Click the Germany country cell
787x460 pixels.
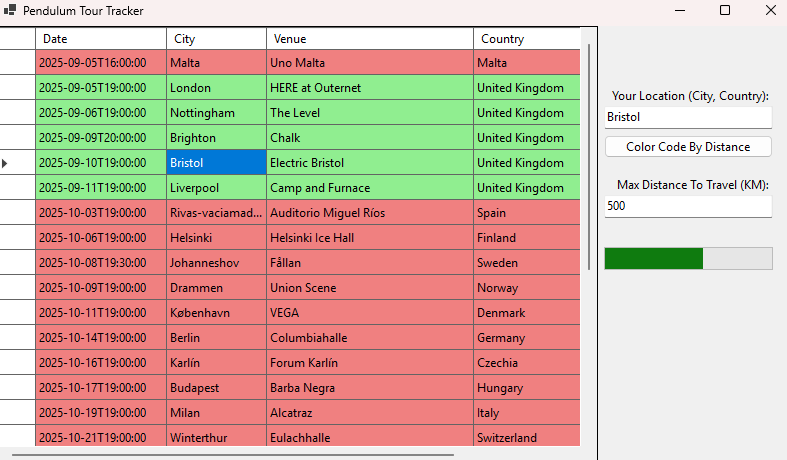pos(526,338)
